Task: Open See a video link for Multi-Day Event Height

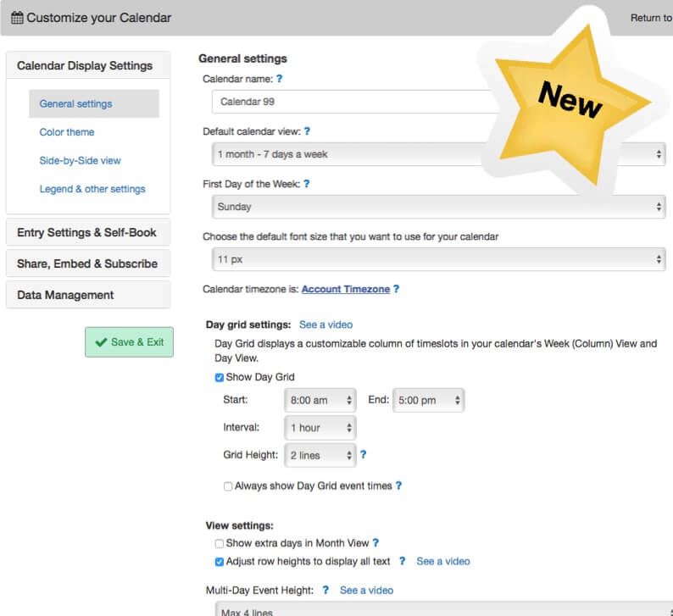Action: 366,591
